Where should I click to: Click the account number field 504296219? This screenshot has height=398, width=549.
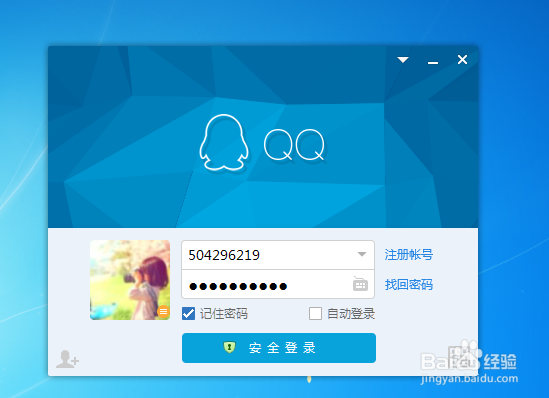click(278, 255)
